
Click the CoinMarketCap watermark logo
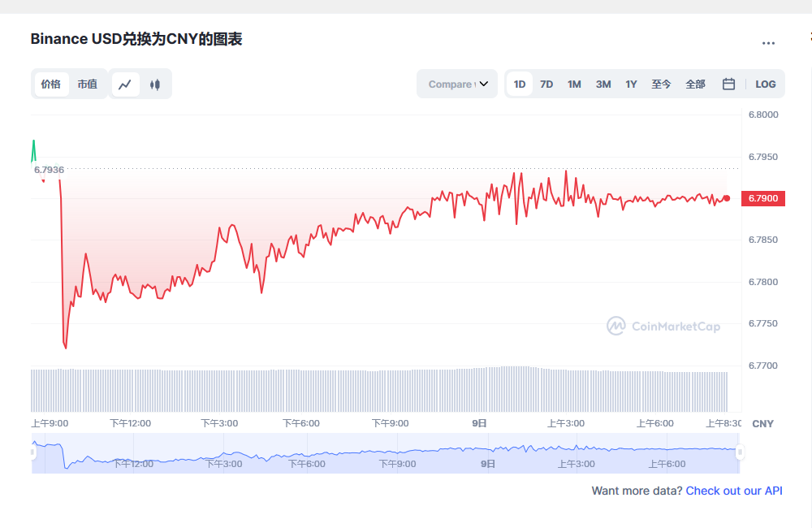coord(663,326)
